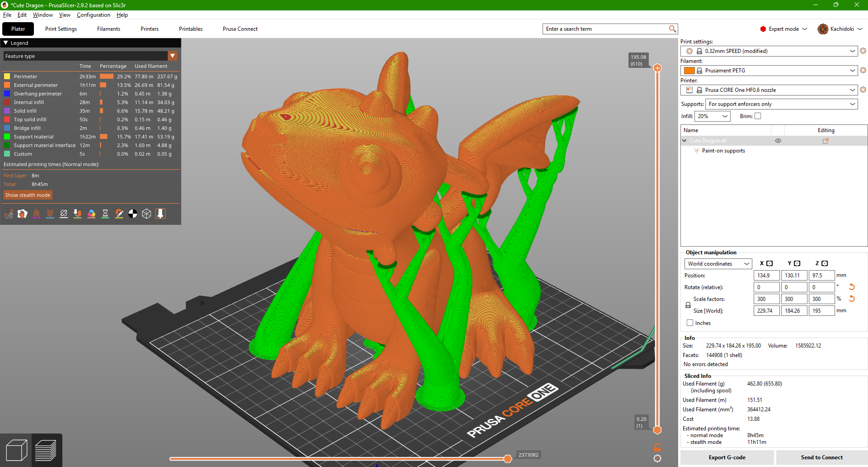Viewport: 868px width, 467px height.
Task: Open the Supports dropdown
Action: (781, 104)
